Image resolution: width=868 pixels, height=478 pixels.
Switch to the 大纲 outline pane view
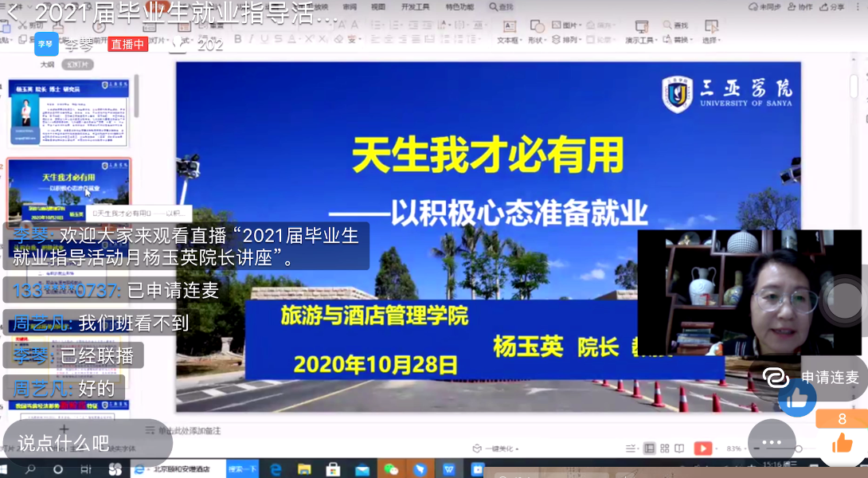[47, 65]
